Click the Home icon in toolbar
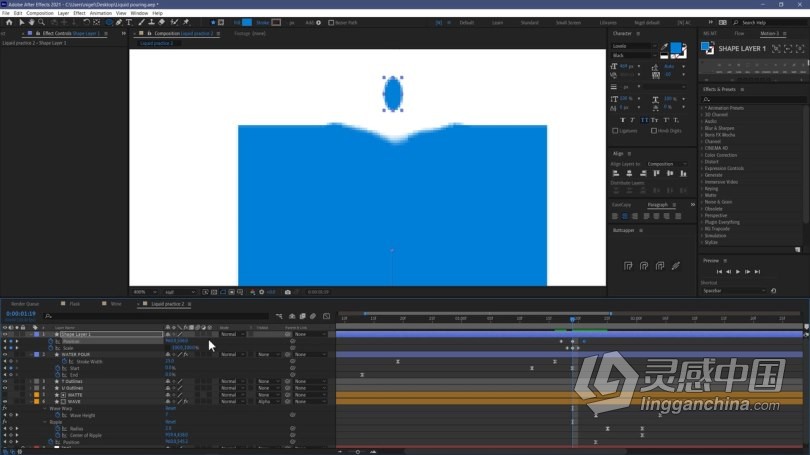The width and height of the screenshot is (810, 455). [x=9, y=22]
